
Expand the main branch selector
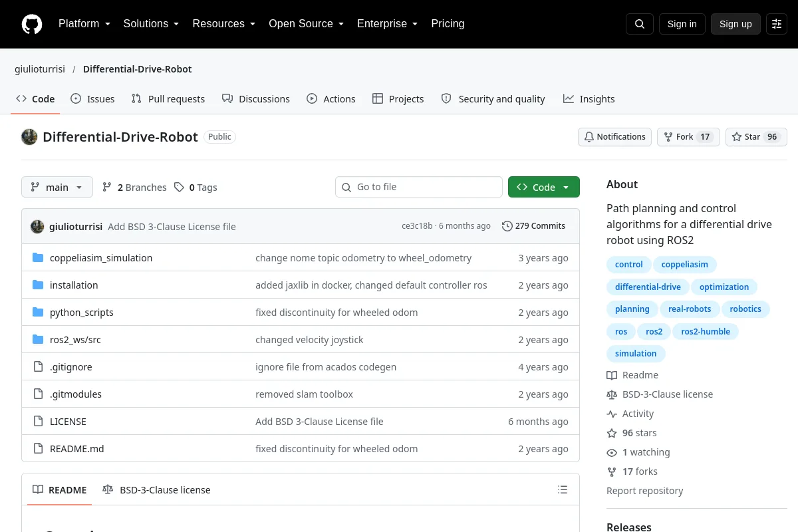pos(57,188)
